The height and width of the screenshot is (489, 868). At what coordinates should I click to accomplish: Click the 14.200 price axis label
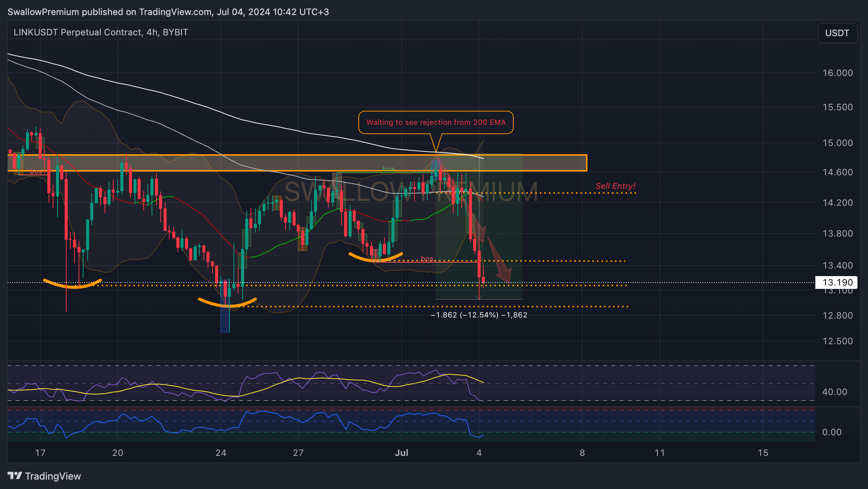pos(838,203)
